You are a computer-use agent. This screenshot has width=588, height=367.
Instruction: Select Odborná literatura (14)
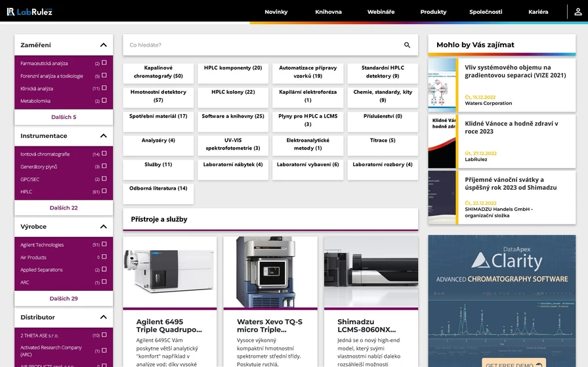158,194
